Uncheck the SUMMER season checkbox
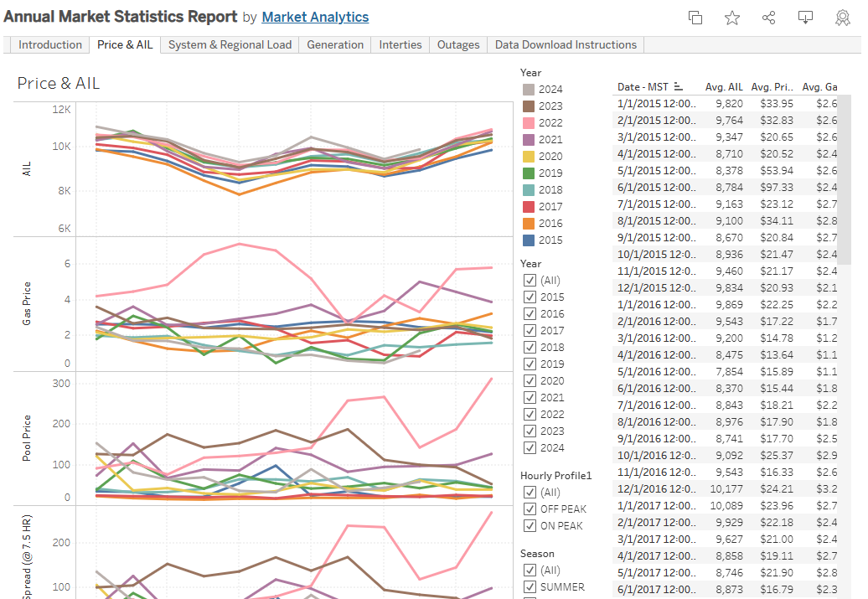The height and width of the screenshot is (599, 868). [x=530, y=586]
